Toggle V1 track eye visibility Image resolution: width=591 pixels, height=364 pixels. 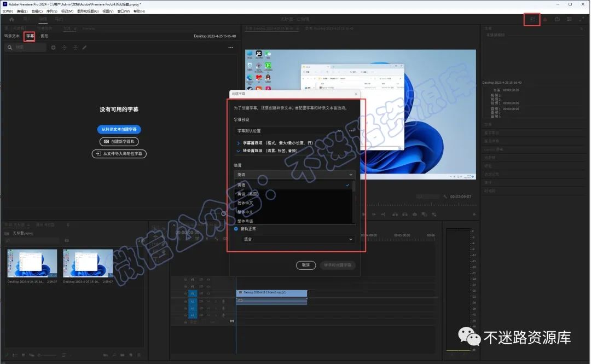(208, 293)
